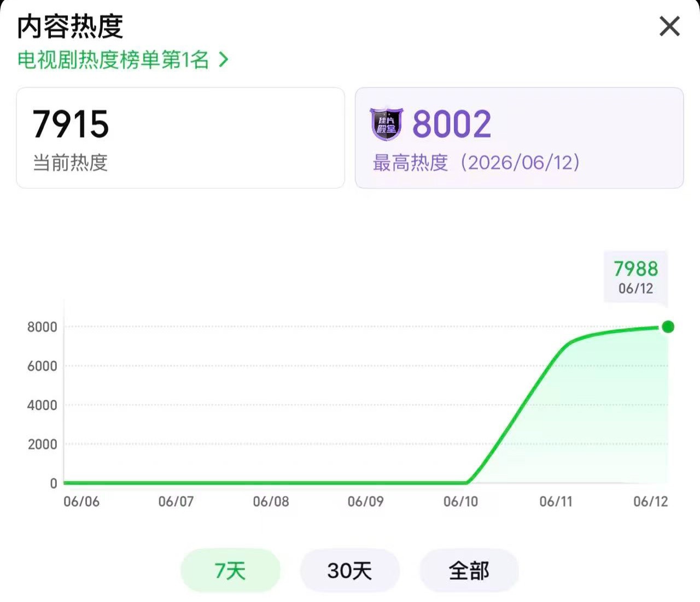Select the 7天 range tab
The width and height of the screenshot is (700, 602).
click(x=230, y=570)
